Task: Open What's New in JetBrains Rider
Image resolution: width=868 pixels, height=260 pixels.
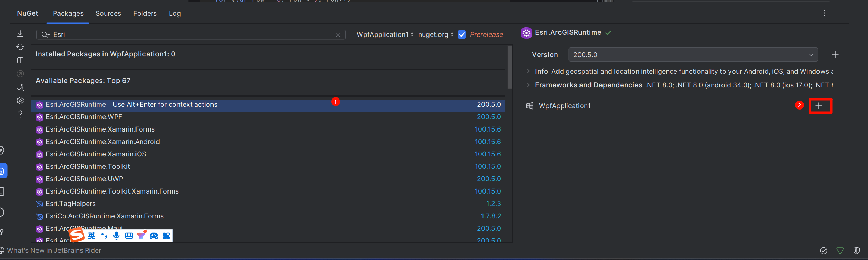Action: (x=54, y=251)
